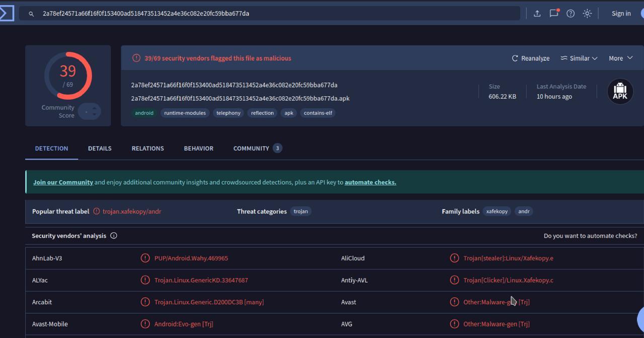
Task: Click the 39/69 detection score circle
Action: (x=68, y=76)
